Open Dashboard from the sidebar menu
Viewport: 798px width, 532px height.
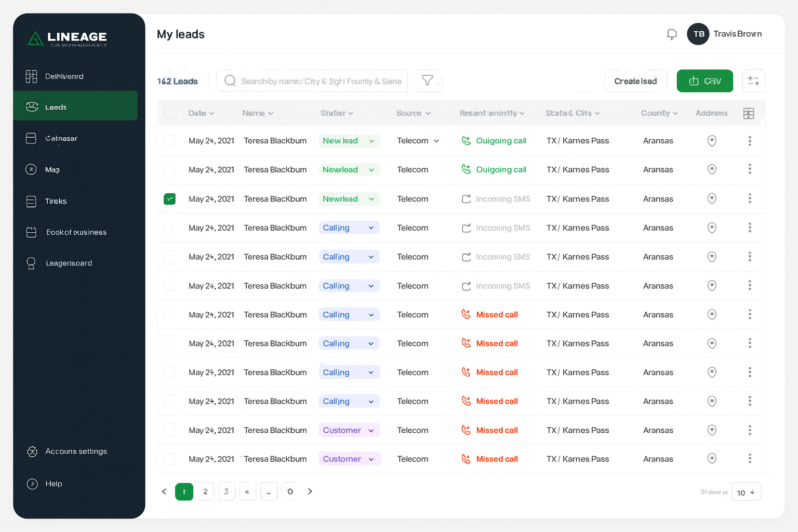pos(64,76)
